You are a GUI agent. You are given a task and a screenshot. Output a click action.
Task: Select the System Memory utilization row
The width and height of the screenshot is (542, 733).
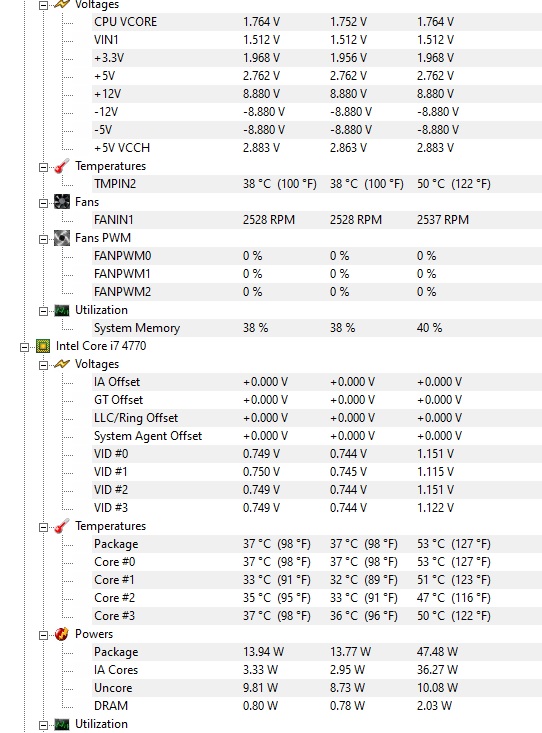pos(317,328)
